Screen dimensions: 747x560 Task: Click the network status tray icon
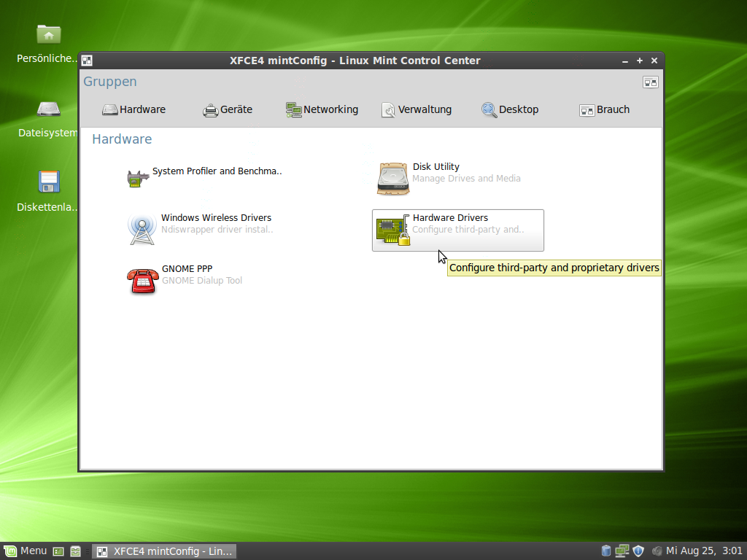(622, 551)
